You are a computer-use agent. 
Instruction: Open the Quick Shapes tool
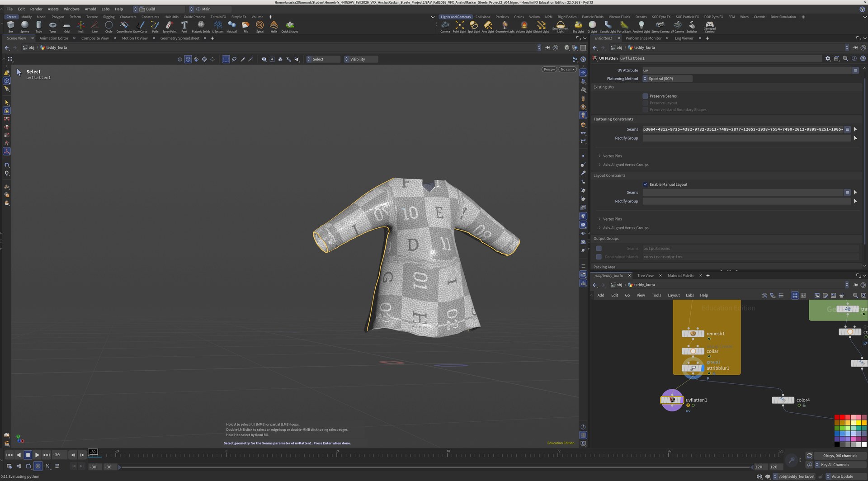290,26
